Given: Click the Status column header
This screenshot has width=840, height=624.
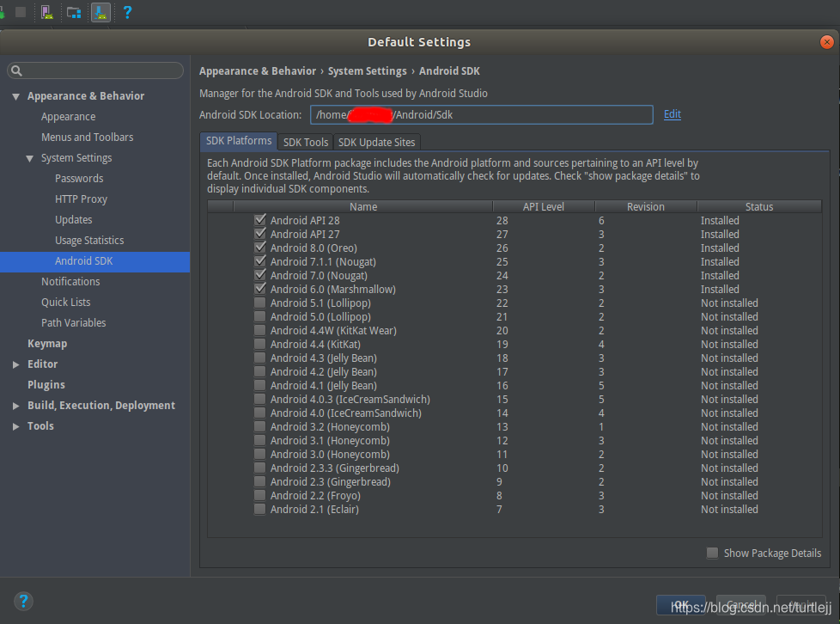Looking at the screenshot, I should point(759,206).
